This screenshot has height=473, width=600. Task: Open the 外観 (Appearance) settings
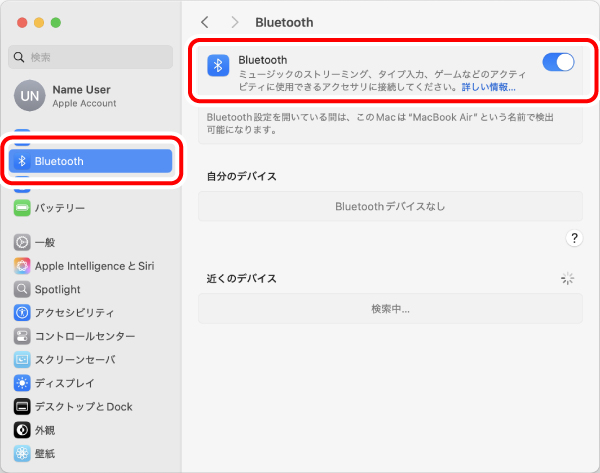(x=46, y=430)
